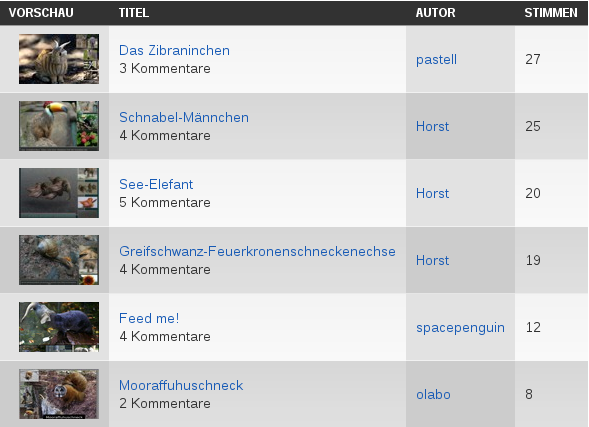View the Moorfaffuhuschneck preview thumbnail
Viewport: 589px width, 427px height.
pos(59,394)
